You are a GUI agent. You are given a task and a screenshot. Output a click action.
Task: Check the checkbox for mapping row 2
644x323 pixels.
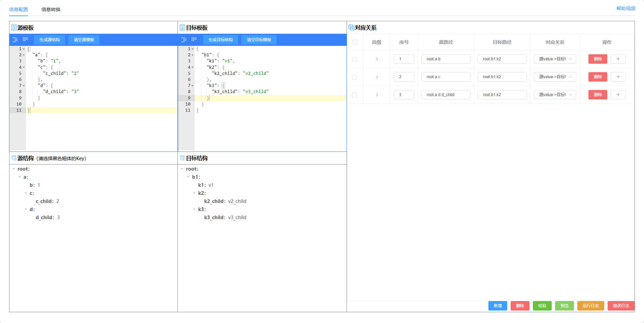click(x=354, y=77)
